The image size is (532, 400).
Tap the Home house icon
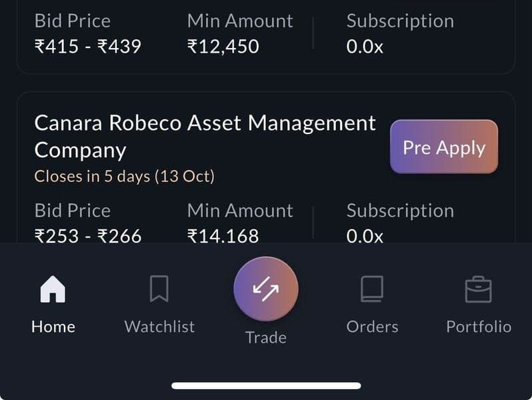tap(53, 290)
